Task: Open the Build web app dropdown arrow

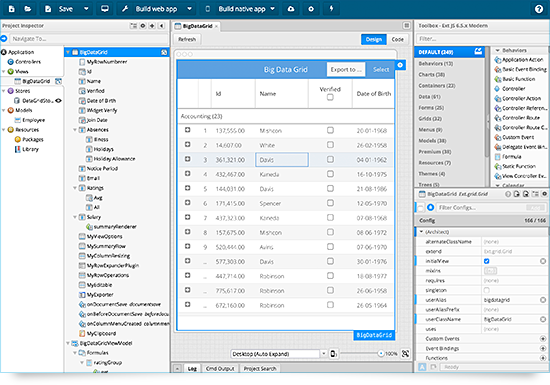Action: (x=189, y=9)
